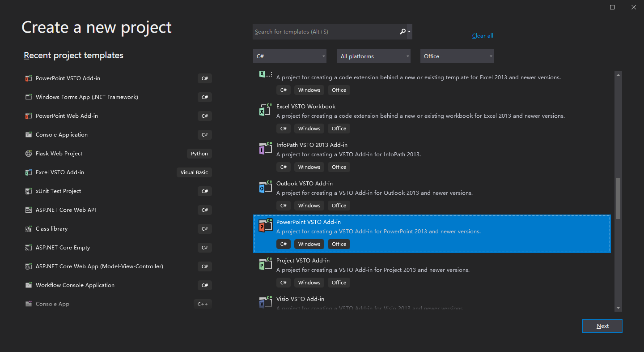Click the scrollbar up arrow
The width and height of the screenshot is (644, 352).
pyautogui.click(x=619, y=75)
